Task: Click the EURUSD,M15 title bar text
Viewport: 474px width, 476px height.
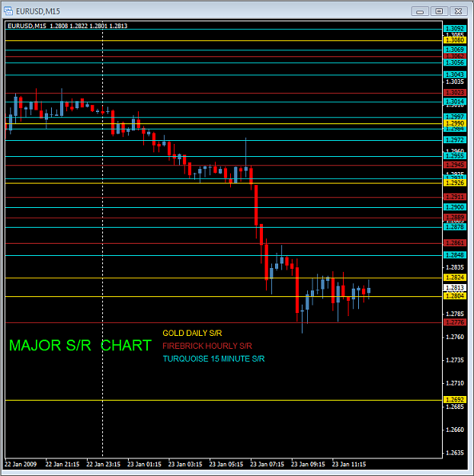Action: click(38, 11)
